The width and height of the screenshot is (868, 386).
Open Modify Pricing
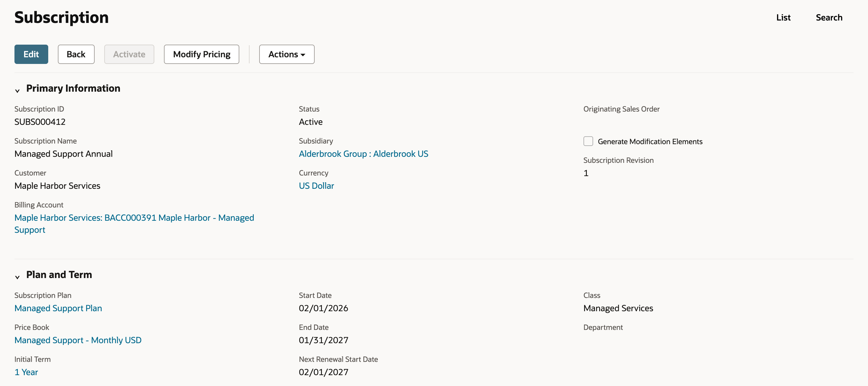point(202,54)
